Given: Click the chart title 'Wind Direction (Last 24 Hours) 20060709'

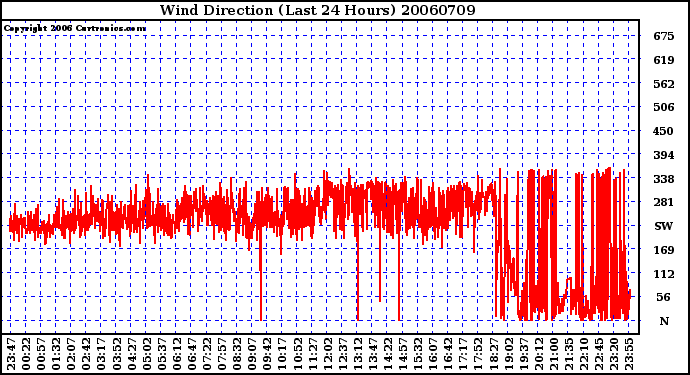Looking at the screenshot, I should click(x=317, y=10).
